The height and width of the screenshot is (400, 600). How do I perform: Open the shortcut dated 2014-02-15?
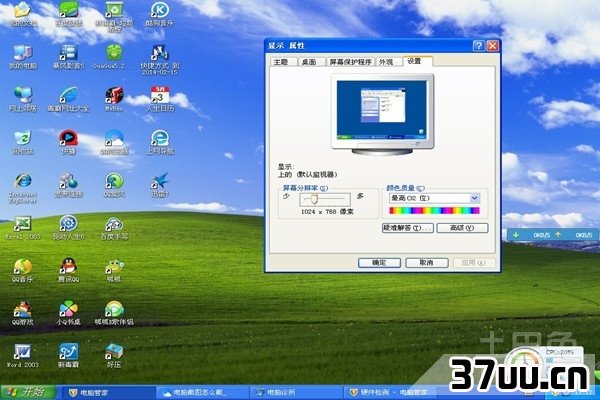[x=160, y=54]
